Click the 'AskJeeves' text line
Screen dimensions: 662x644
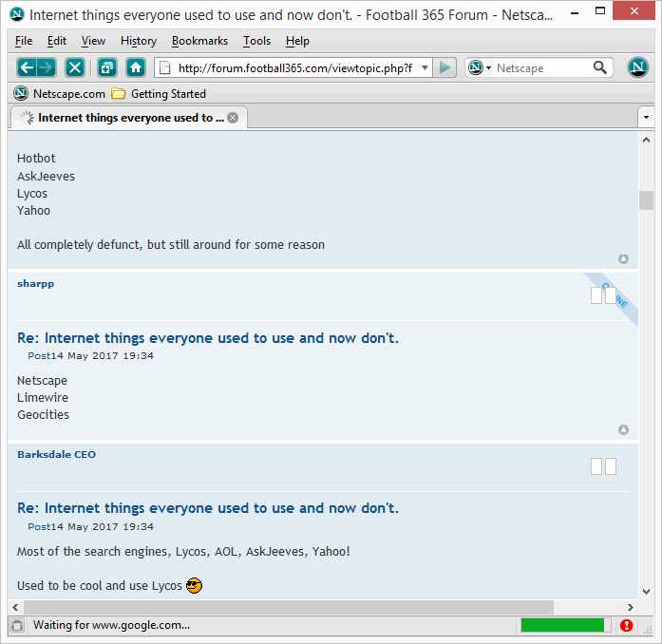pyautogui.click(x=46, y=176)
